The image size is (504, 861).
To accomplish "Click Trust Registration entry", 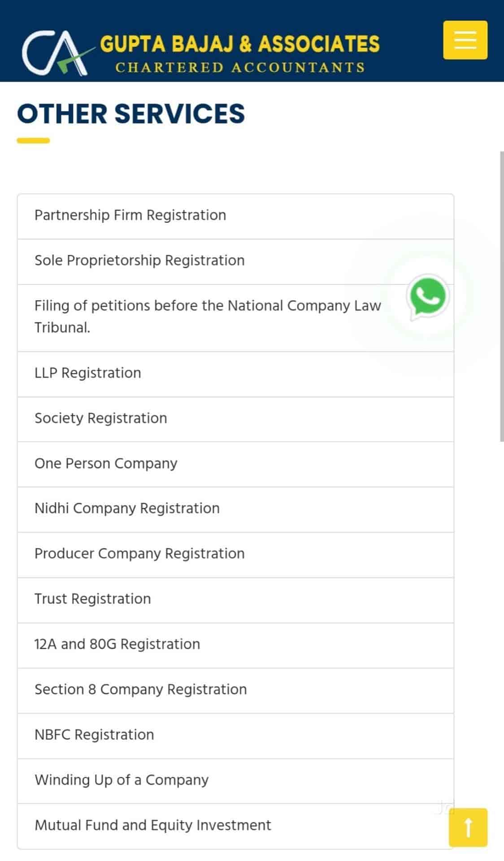I will tap(93, 599).
